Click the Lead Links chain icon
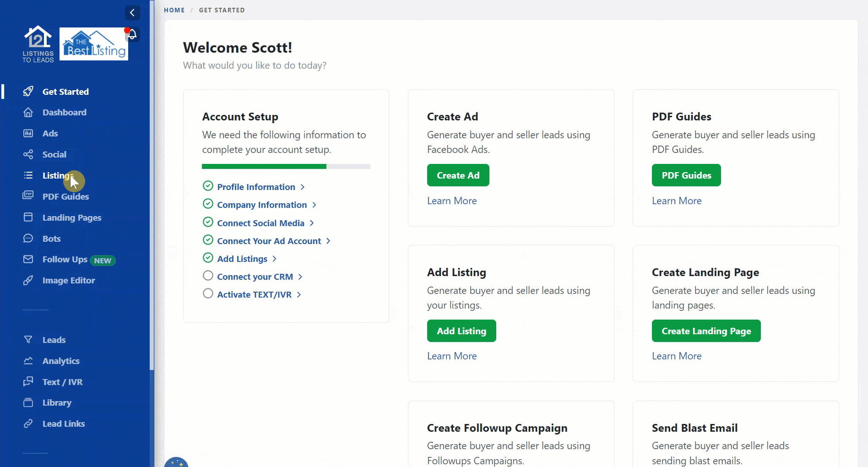This screenshot has height=467, width=868. coord(28,424)
